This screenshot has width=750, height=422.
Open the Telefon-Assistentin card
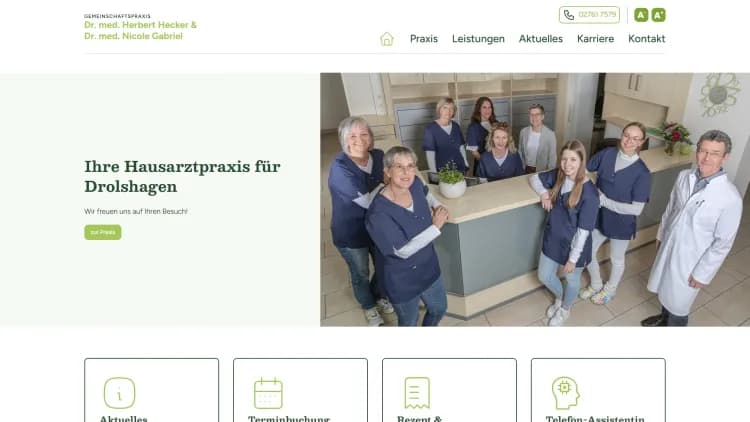598,390
